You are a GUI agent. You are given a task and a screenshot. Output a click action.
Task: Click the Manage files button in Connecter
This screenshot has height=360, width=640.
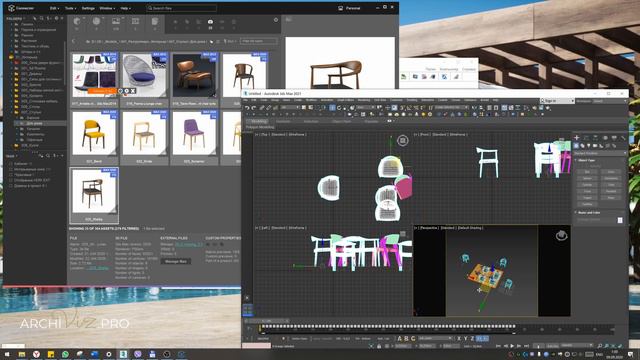[176, 261]
